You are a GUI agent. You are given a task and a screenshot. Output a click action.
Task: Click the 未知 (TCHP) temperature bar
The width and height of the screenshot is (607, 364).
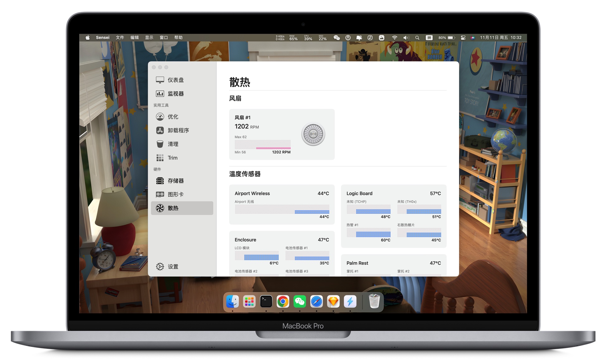pos(369,209)
